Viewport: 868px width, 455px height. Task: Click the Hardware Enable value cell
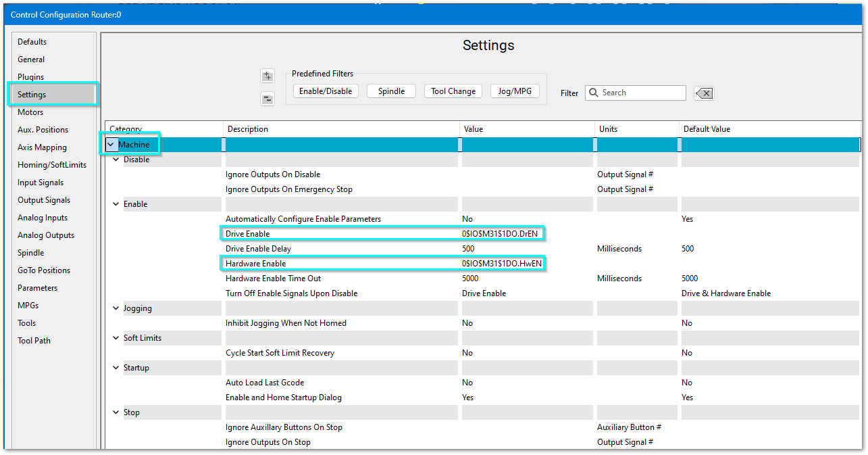pos(501,264)
